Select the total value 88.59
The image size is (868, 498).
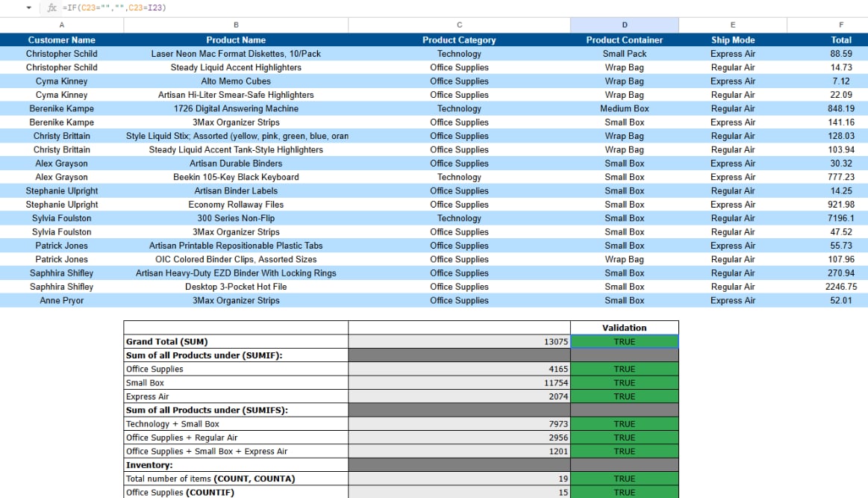point(841,54)
